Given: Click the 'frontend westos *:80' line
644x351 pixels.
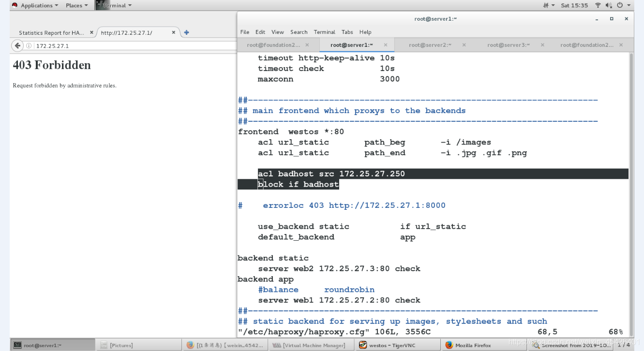Looking at the screenshot, I should (x=291, y=132).
